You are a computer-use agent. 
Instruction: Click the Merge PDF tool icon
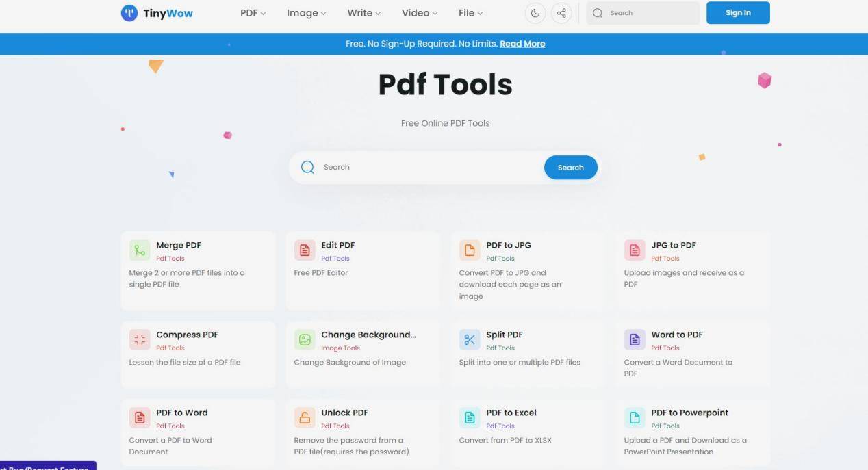click(x=140, y=250)
